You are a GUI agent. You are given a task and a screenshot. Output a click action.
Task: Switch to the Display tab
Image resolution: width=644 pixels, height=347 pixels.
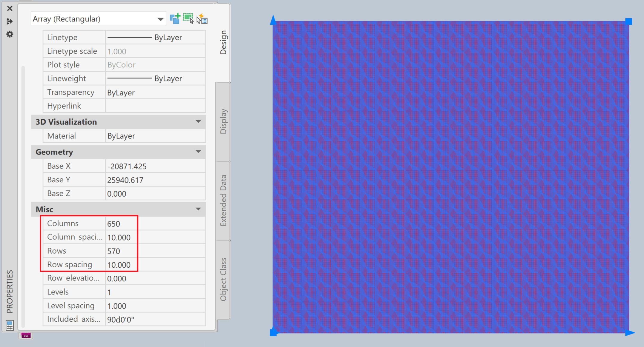click(223, 121)
